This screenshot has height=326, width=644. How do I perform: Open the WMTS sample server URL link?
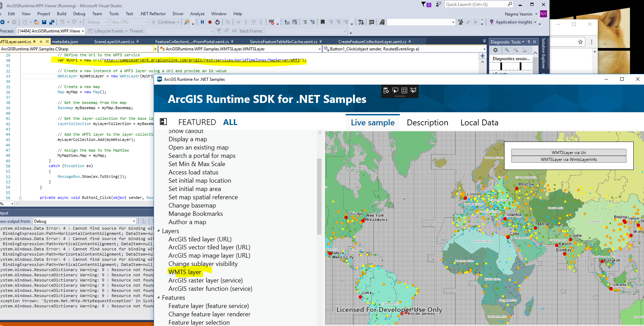point(202,60)
